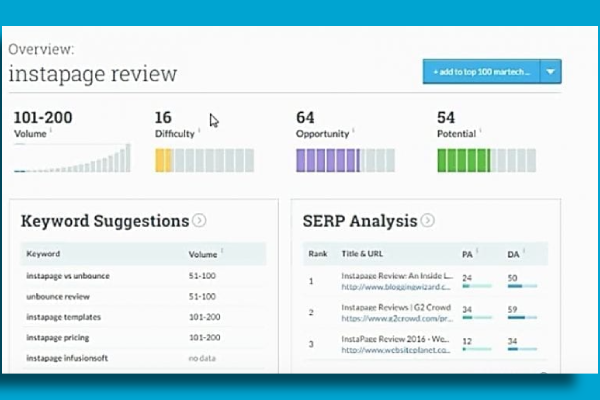
Task: Click the info icon next to Difficulty
Action: tap(199, 131)
